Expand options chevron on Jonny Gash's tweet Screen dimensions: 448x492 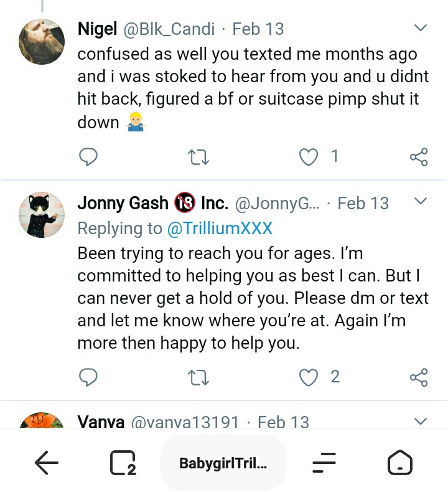421,201
